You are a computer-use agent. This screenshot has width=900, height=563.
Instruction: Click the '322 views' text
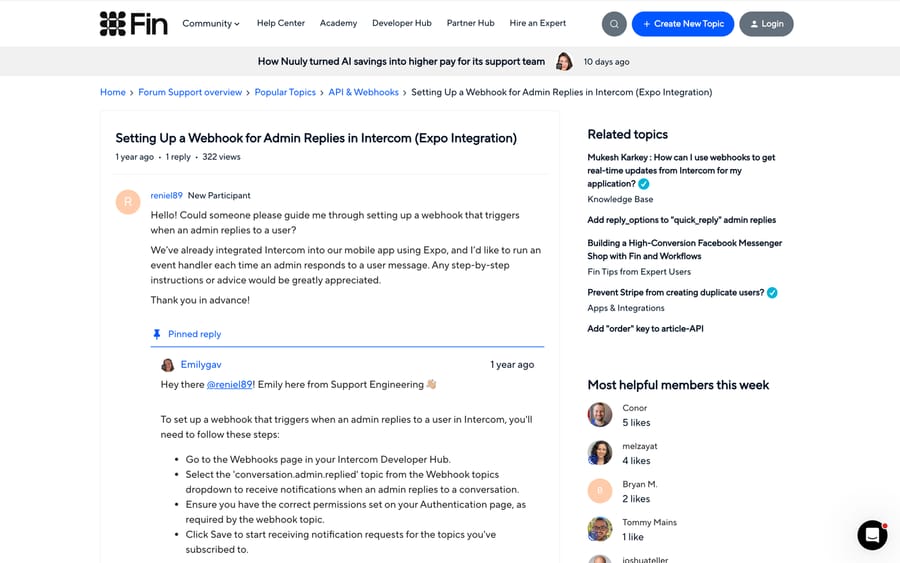[221, 157]
